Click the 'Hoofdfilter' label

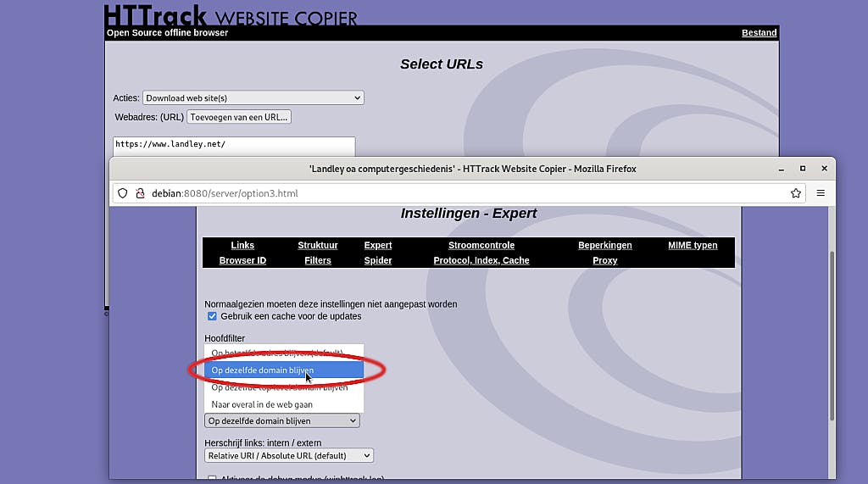click(224, 338)
